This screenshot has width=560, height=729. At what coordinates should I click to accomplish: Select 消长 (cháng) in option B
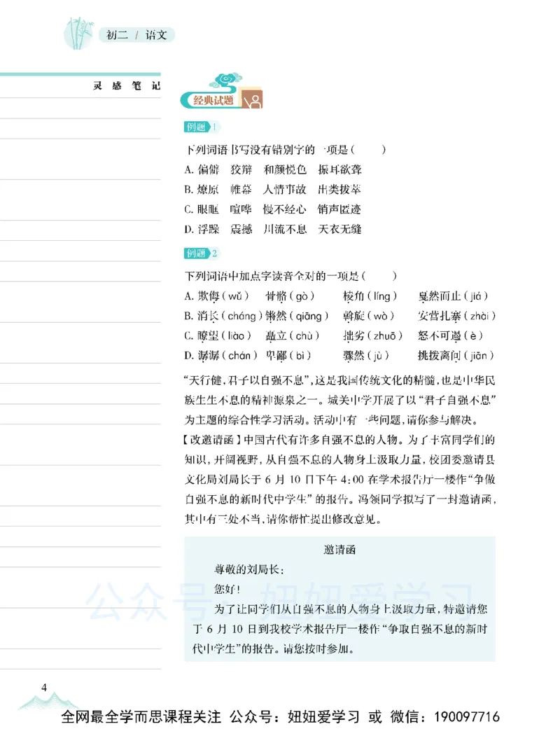point(230,316)
